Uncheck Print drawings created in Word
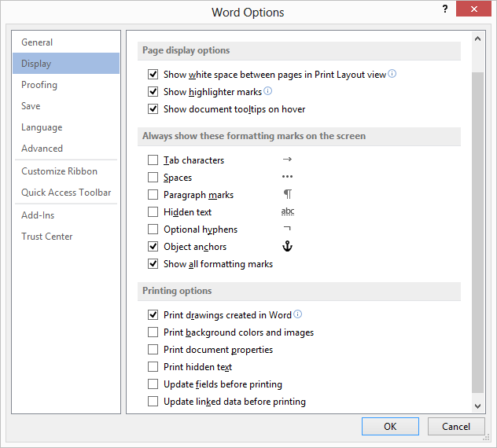Screen dimensions: 497x448 [x=153, y=315]
